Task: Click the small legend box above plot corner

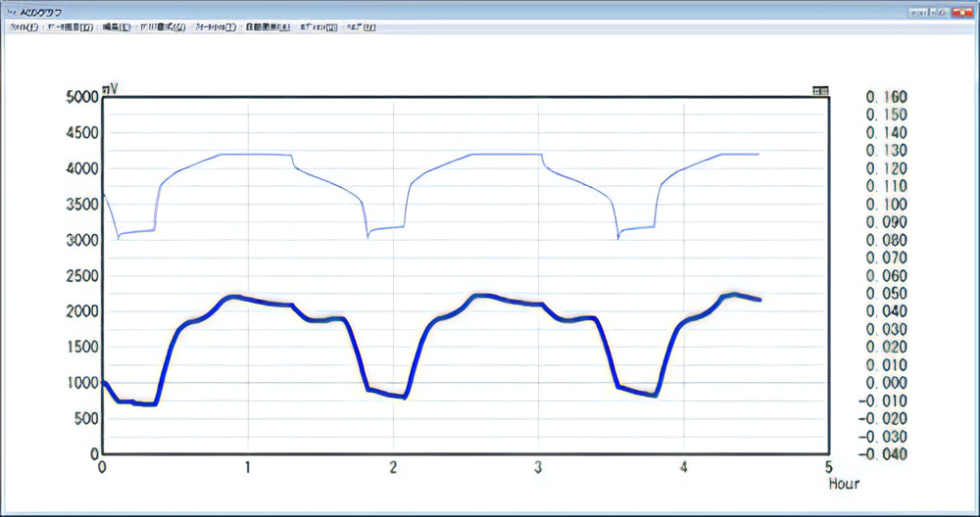Action: tap(820, 91)
